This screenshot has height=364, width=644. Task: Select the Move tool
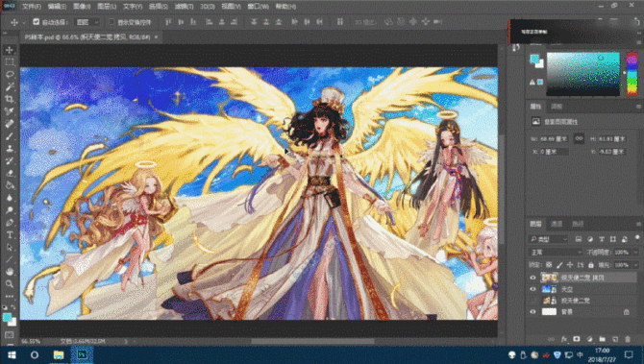[x=10, y=50]
